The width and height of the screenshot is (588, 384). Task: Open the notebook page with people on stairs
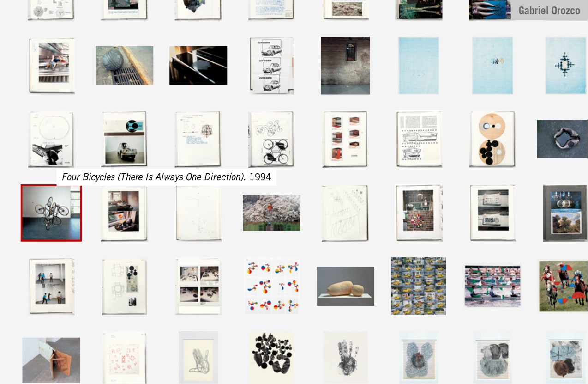tap(52, 66)
